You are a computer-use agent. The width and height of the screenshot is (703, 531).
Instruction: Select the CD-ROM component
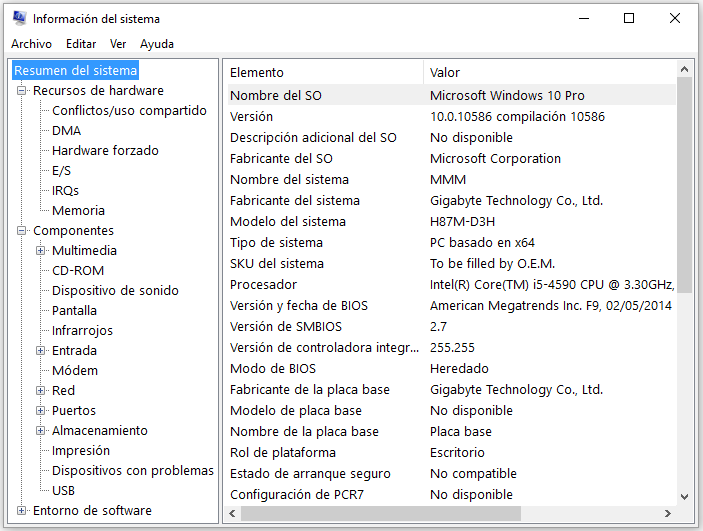point(78,270)
